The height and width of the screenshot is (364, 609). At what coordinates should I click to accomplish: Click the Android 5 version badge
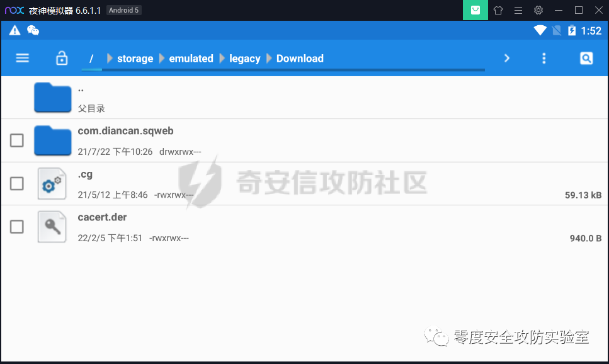pyautogui.click(x=124, y=10)
